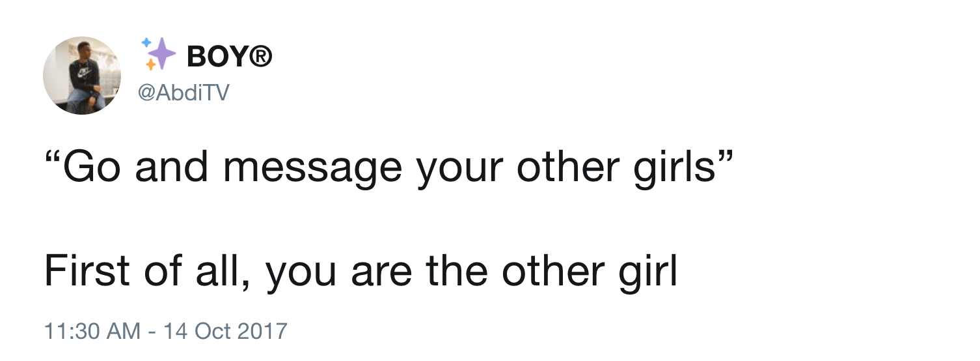Open the circular profile avatar photo

[81, 76]
